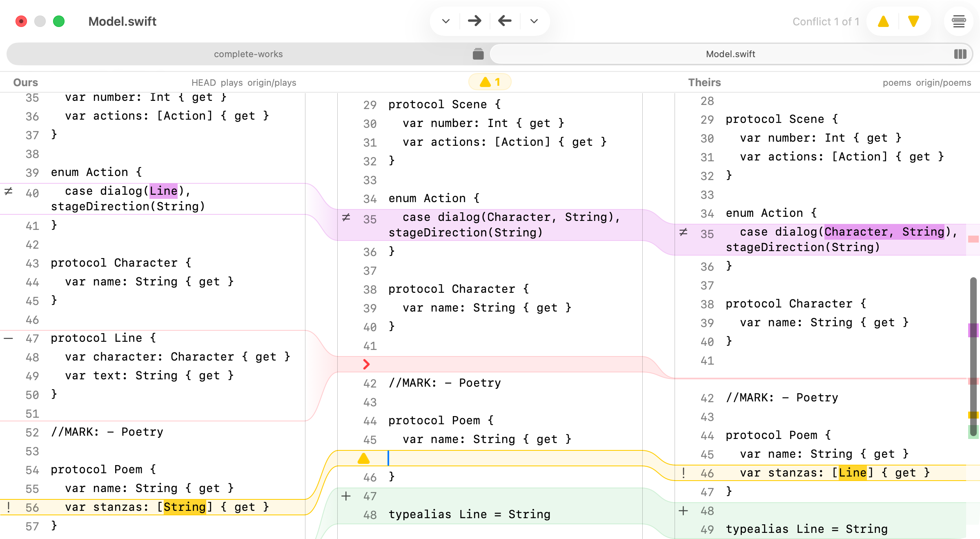
Task: Click highlighted String in Ours stanzas line 56
Action: (185, 507)
